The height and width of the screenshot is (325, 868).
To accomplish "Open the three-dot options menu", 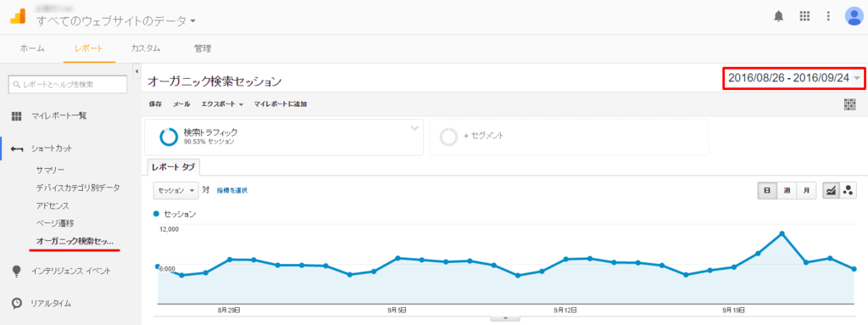I will [828, 16].
